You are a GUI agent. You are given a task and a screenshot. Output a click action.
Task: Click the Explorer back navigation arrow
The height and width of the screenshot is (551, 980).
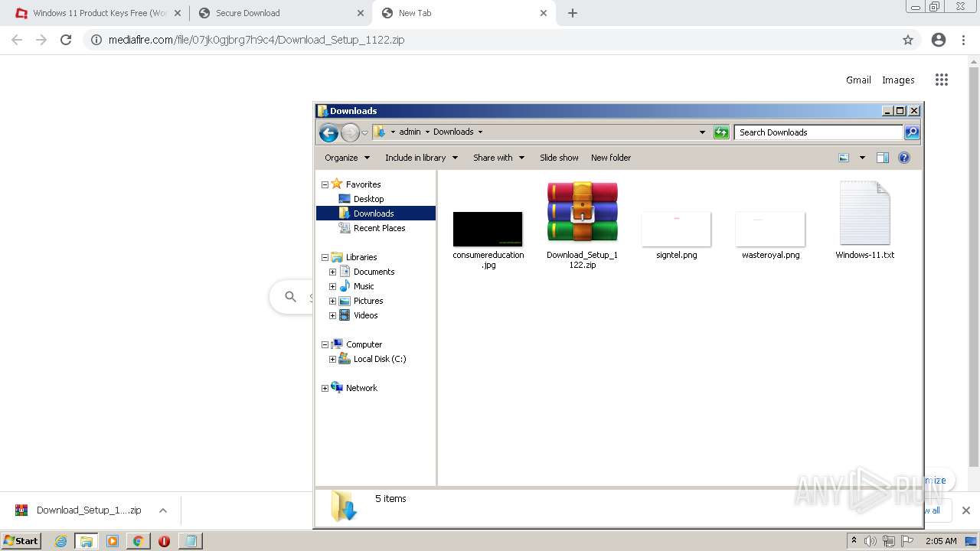pyautogui.click(x=328, y=132)
